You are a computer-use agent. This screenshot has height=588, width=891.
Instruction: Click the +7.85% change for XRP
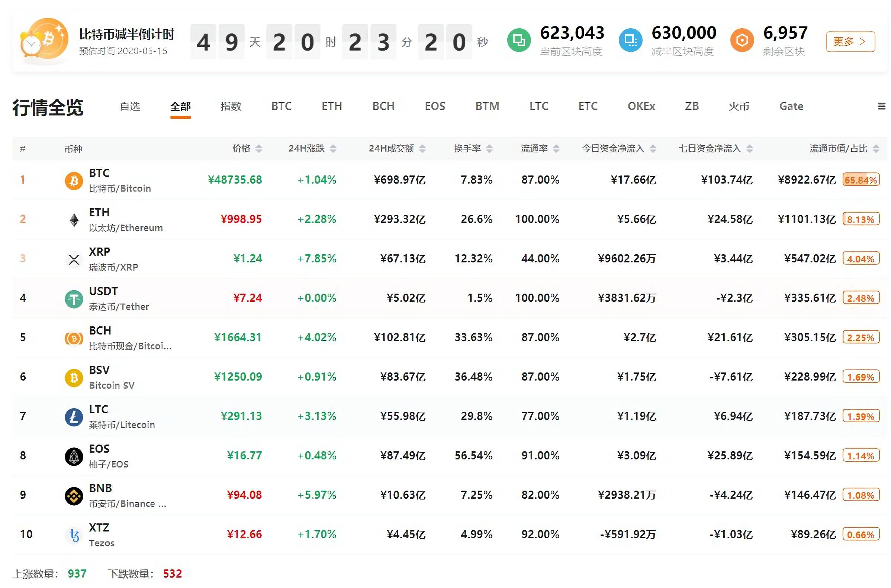pyautogui.click(x=316, y=259)
